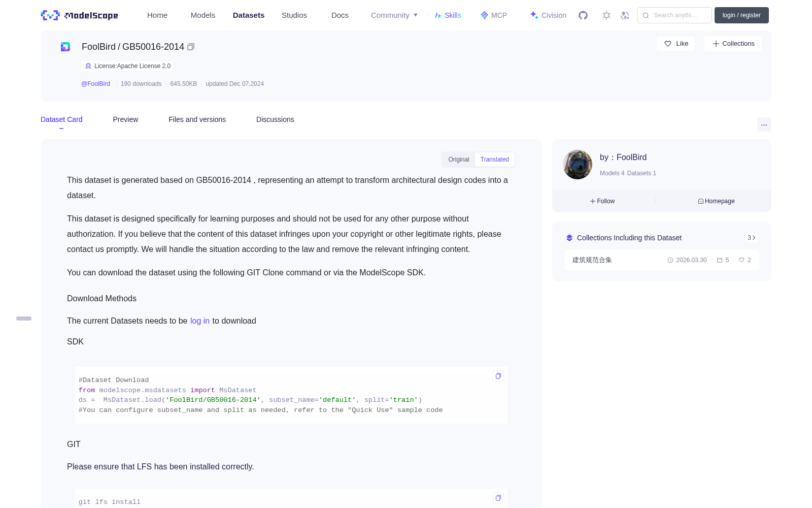This screenshot has height=508, width=812.
Task: Click the search magnifier icon
Action: pos(646,15)
